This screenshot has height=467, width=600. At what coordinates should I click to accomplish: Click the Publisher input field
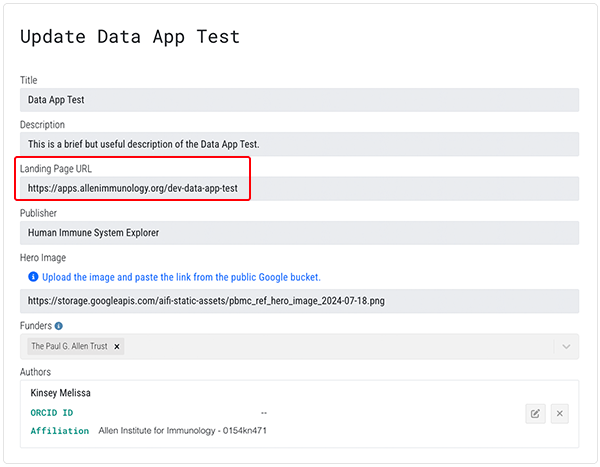pyautogui.click(x=300, y=232)
